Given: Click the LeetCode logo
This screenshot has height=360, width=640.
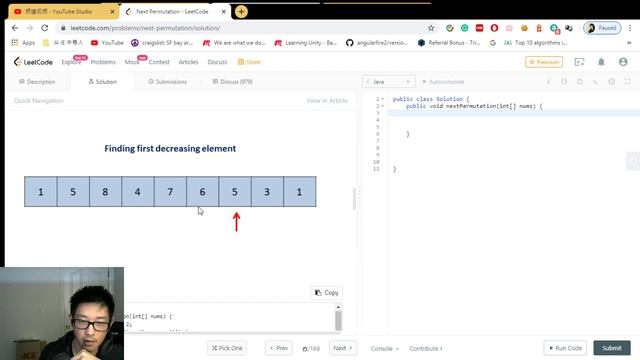Looking at the screenshot, I should click(33, 62).
